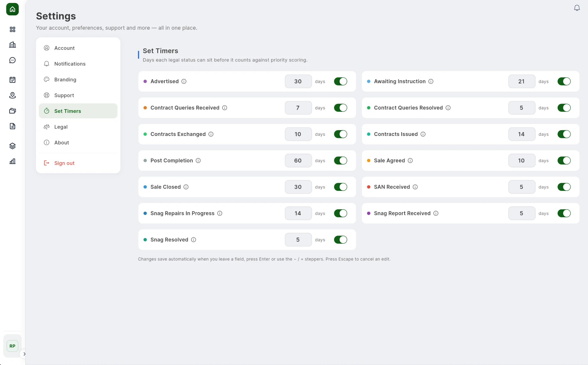Show info for Contracts Exchanged
588x365 pixels.
[x=211, y=134]
